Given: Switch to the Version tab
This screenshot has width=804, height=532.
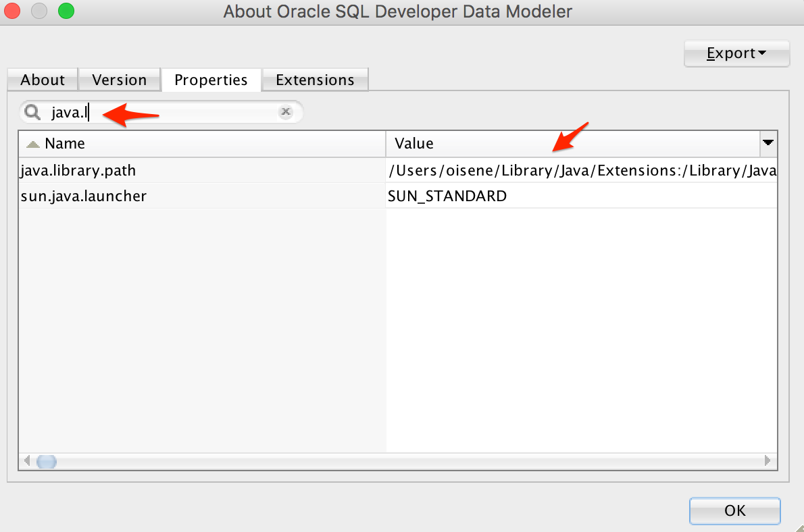Looking at the screenshot, I should coord(119,80).
